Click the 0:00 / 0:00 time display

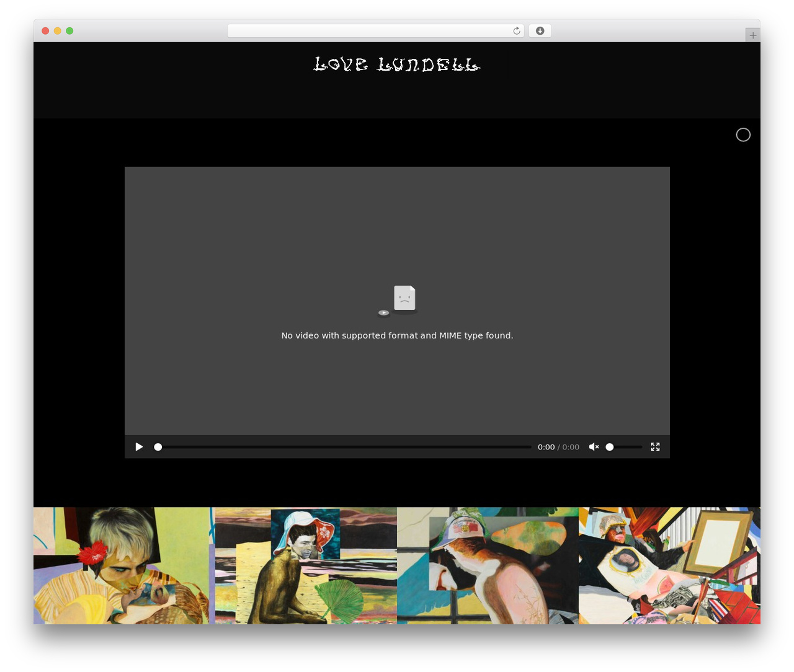(x=558, y=447)
